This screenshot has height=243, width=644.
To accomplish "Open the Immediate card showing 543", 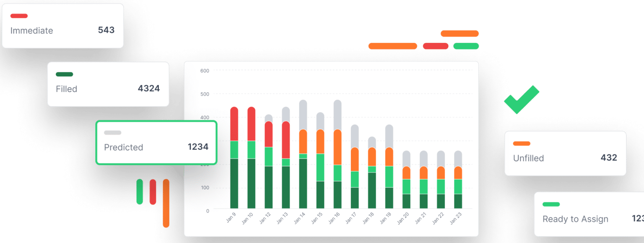I will [x=62, y=26].
